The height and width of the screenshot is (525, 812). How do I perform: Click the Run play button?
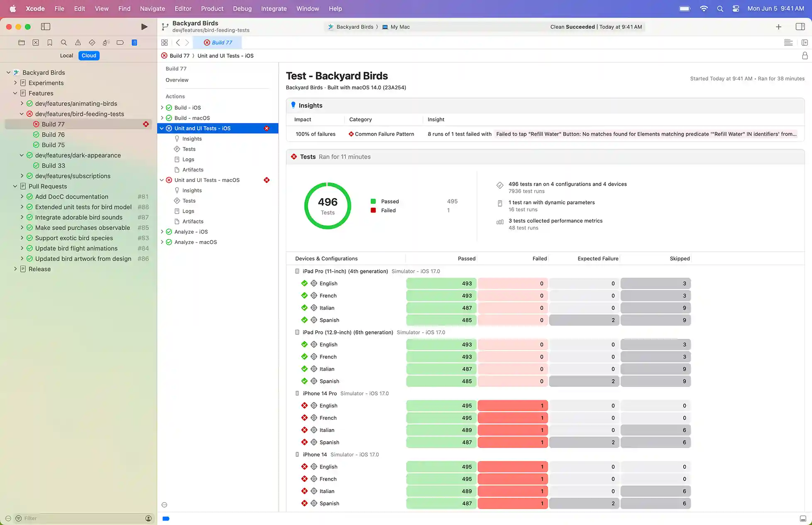click(144, 27)
